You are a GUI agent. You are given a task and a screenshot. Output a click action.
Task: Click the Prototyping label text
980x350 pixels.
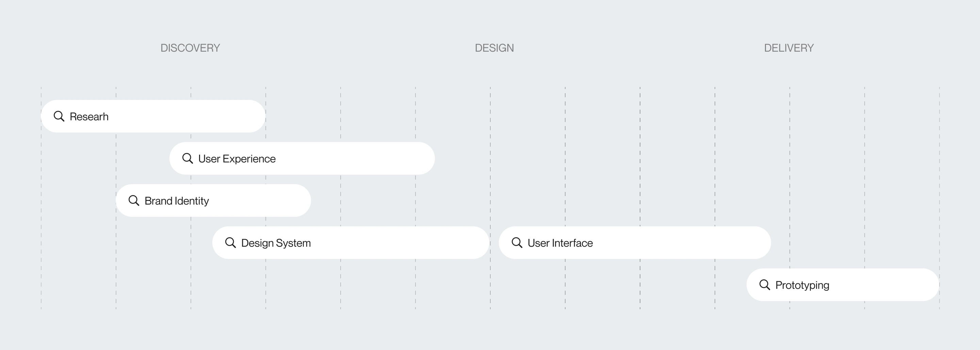coord(802,285)
